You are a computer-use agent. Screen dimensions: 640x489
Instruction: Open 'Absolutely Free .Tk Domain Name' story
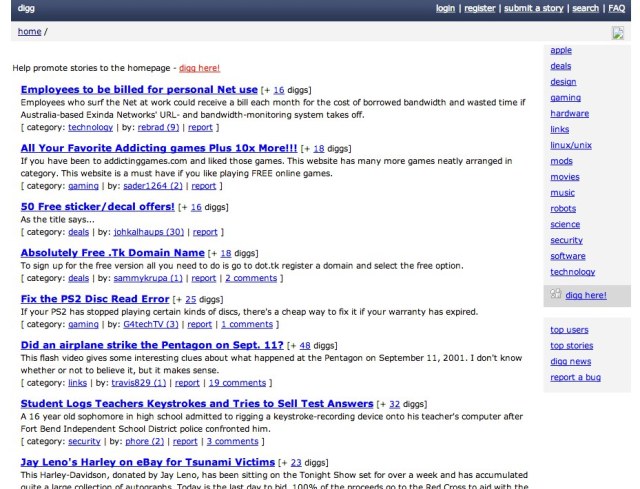point(113,253)
